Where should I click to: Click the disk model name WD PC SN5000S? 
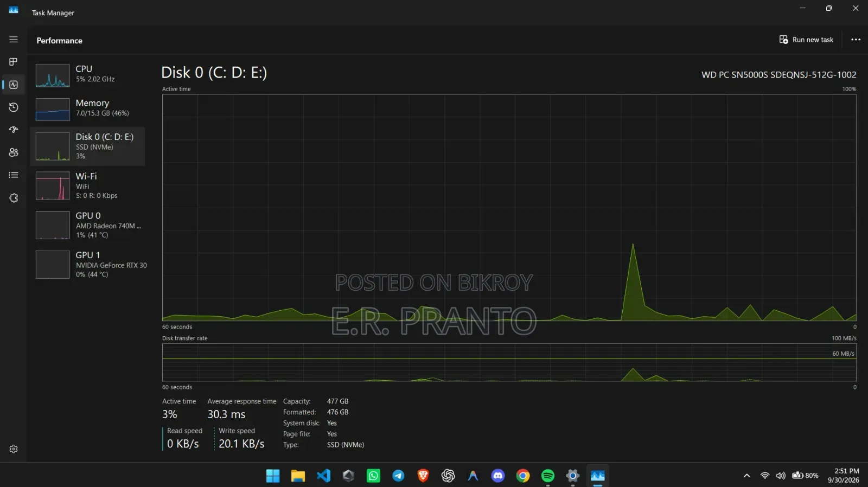pos(778,75)
